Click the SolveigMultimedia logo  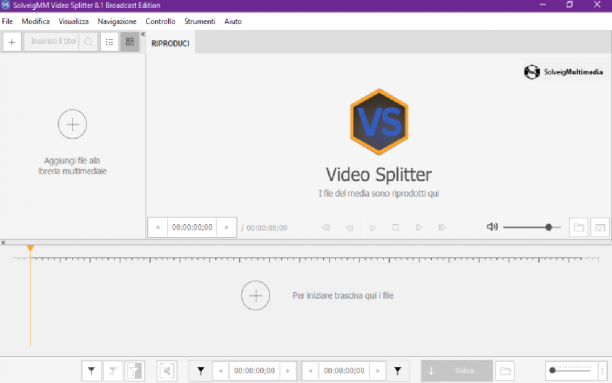(563, 72)
